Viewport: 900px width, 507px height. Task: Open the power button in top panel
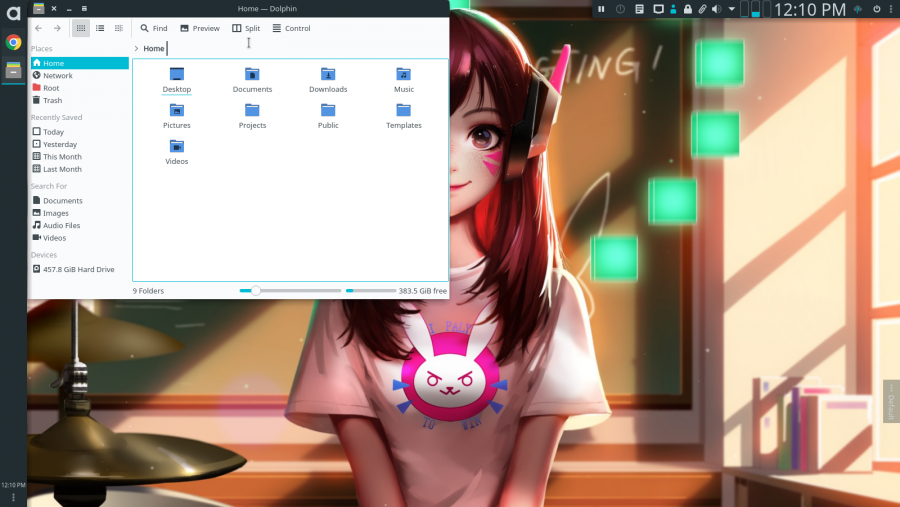pyautogui.click(x=876, y=9)
